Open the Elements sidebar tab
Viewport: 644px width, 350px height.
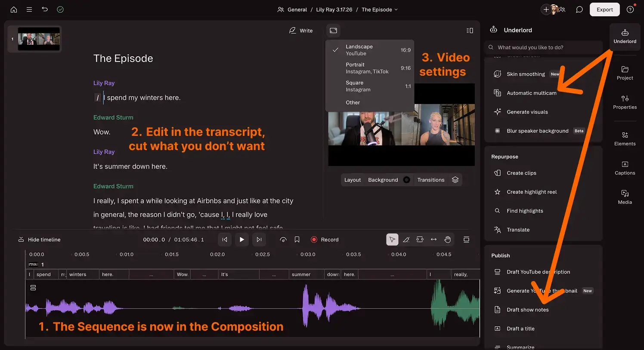pyautogui.click(x=625, y=139)
